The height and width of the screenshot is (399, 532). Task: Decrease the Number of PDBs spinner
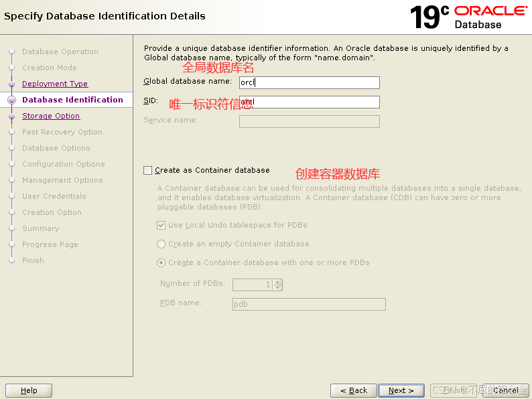(x=277, y=287)
